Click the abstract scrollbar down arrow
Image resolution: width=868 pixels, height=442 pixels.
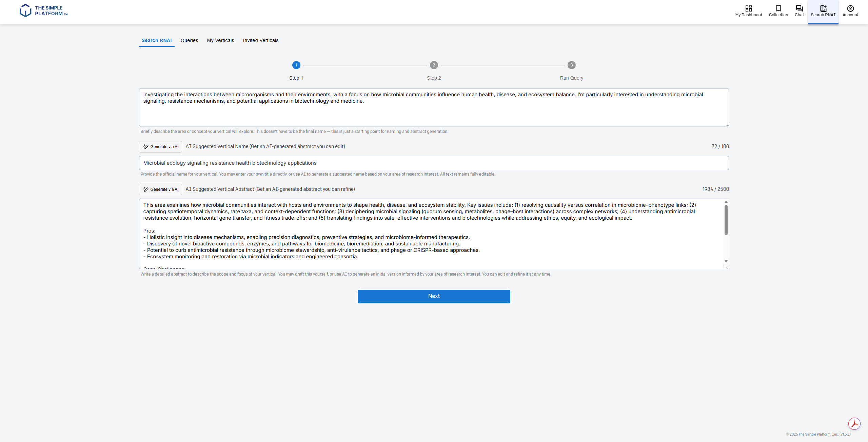coord(726,261)
